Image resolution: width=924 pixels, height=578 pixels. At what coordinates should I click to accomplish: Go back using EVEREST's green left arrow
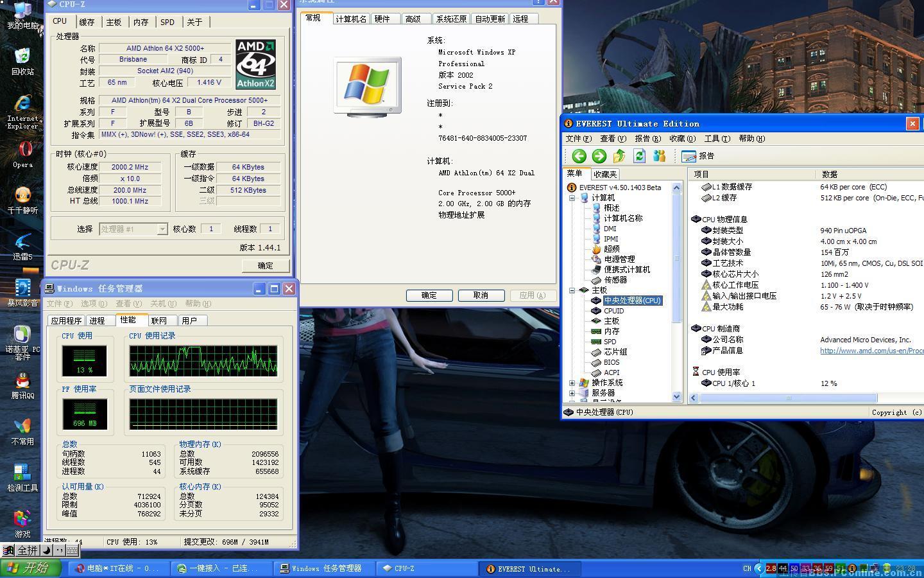click(579, 156)
